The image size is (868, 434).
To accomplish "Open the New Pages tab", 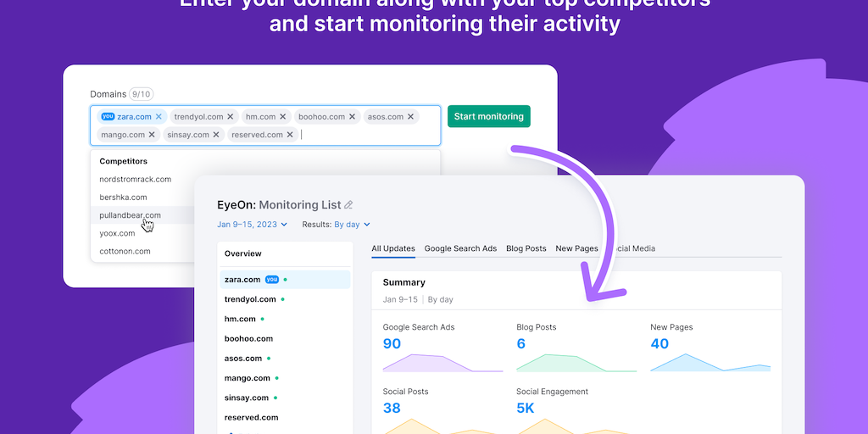I will click(x=576, y=248).
